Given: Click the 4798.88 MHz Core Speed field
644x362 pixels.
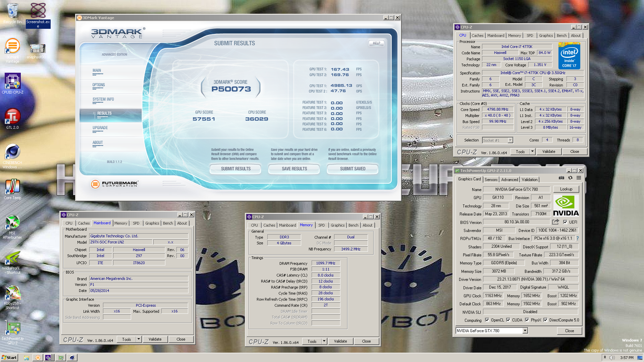Looking at the screenshot, I should point(498,110).
